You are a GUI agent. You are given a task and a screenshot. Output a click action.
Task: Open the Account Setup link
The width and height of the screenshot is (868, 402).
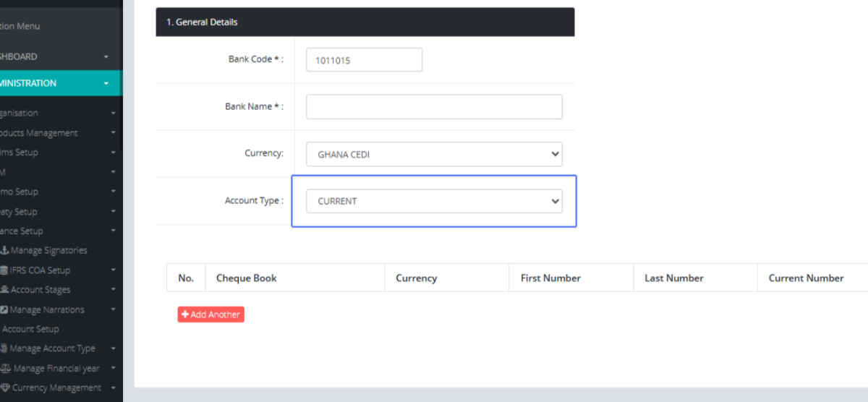tap(30, 329)
